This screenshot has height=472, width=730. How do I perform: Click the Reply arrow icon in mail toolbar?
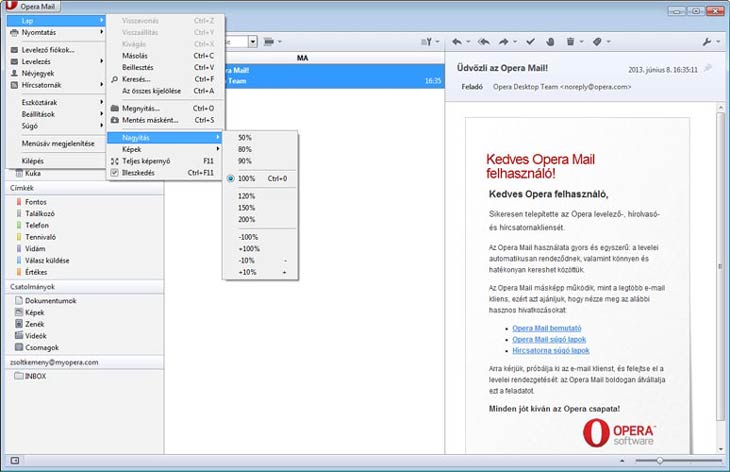tap(458, 42)
